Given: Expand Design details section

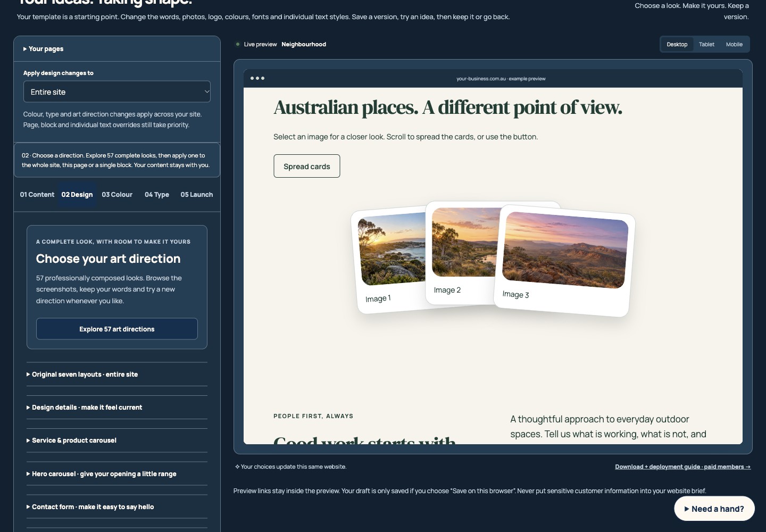Looking at the screenshot, I should (x=117, y=408).
